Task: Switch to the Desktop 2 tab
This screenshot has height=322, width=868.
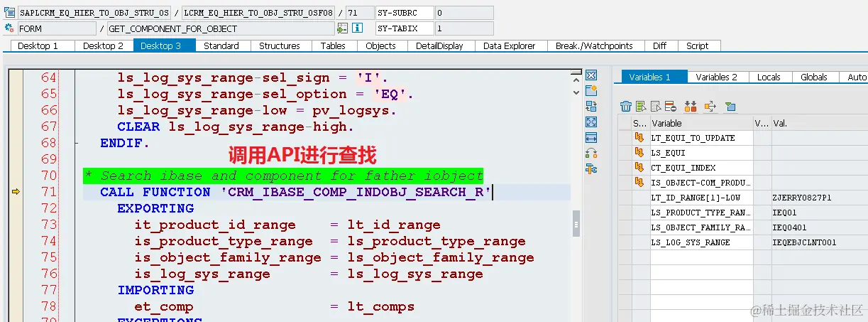Action: 104,45
